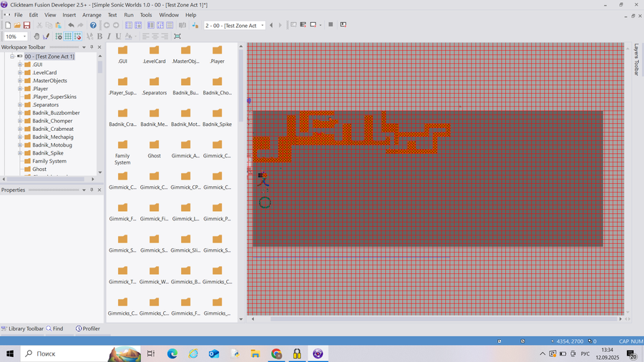Click the fifth editor view icon in toolbar
The height and width of the screenshot is (362, 644).
170,26
